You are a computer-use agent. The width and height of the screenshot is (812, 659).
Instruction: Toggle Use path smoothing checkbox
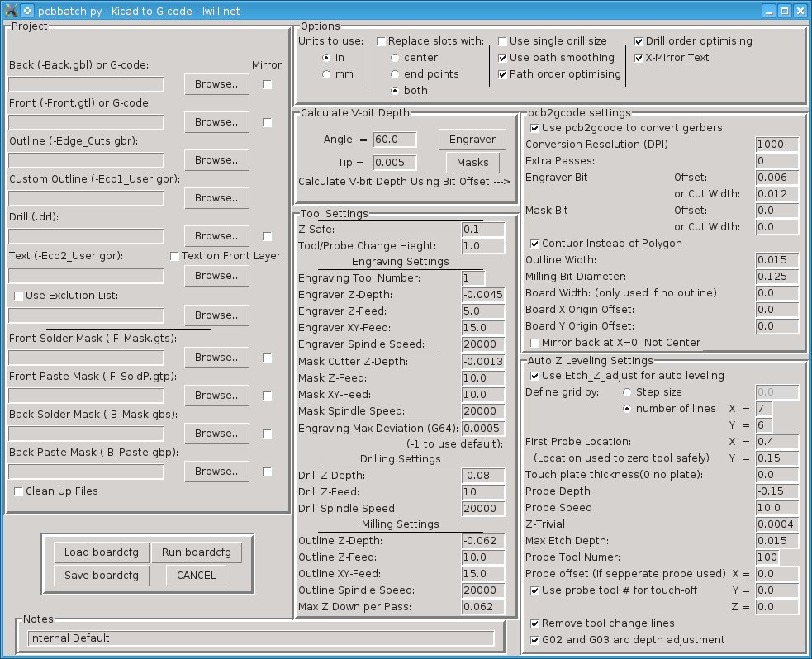coord(502,58)
